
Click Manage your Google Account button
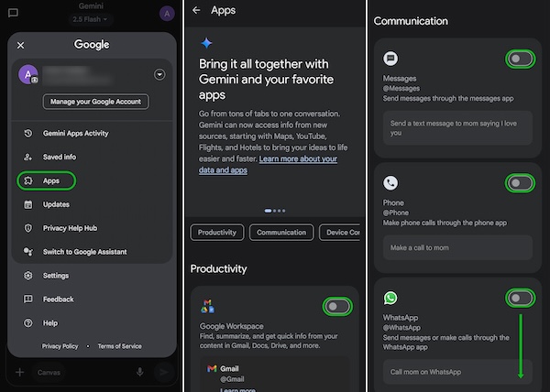coord(95,102)
